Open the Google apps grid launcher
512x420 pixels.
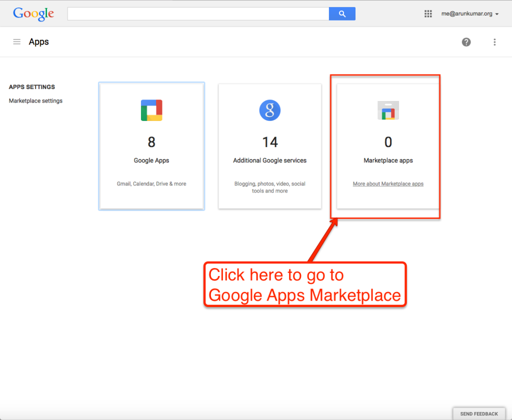428,13
